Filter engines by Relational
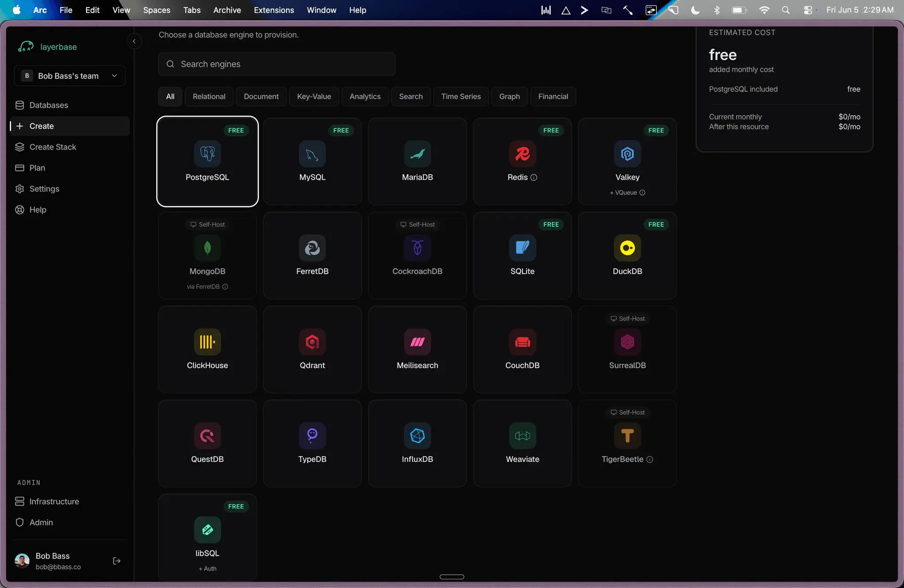Screen dimensions: 904x588 [x=209, y=97]
